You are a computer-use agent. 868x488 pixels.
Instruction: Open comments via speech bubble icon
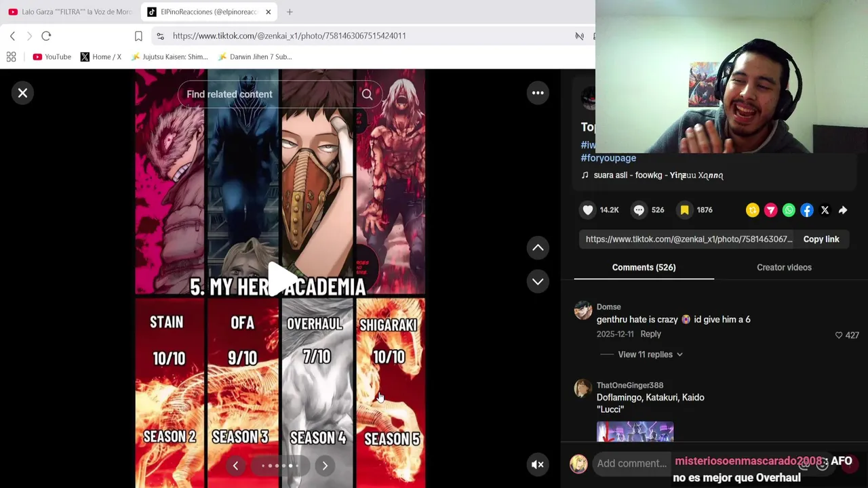pyautogui.click(x=639, y=210)
